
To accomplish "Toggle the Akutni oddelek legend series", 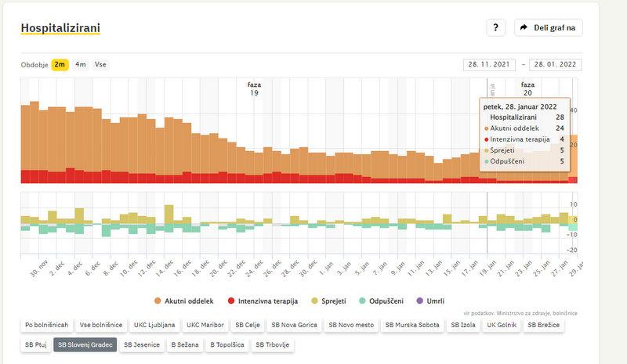I will (186, 301).
